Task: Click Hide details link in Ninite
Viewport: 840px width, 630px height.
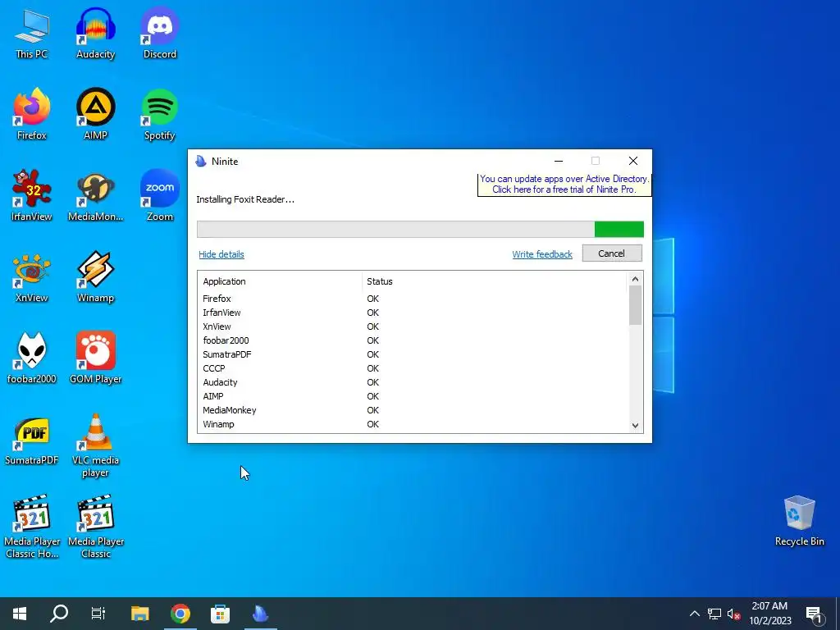Action: (221, 254)
